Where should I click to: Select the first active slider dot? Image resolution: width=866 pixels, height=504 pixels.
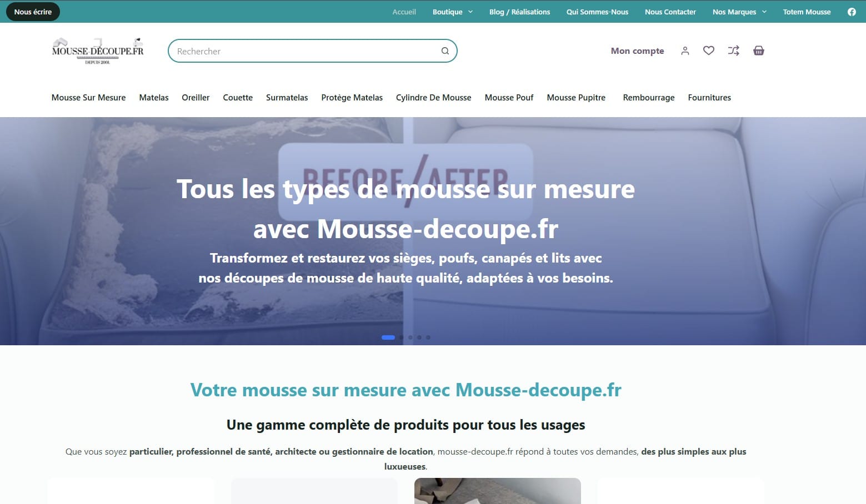point(388,337)
